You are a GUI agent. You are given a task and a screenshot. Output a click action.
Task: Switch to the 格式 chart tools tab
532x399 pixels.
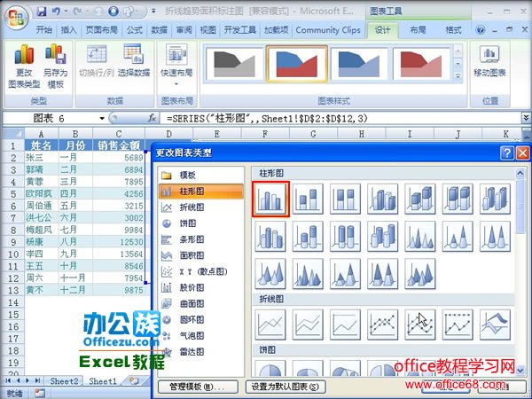point(453,30)
